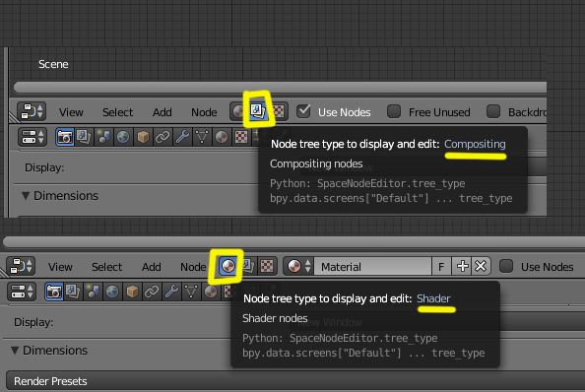Open node editor type selector in the Material header
This screenshot has height=392, width=585.
pos(21,266)
